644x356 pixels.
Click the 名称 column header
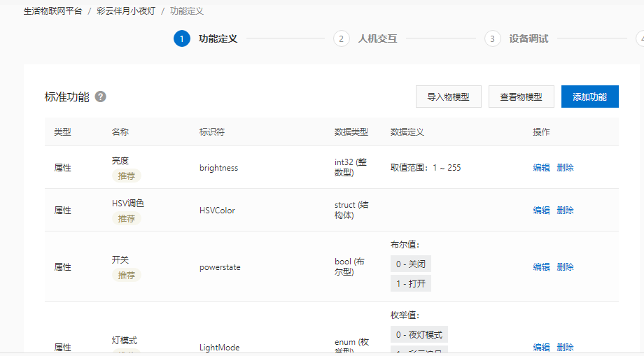point(120,132)
